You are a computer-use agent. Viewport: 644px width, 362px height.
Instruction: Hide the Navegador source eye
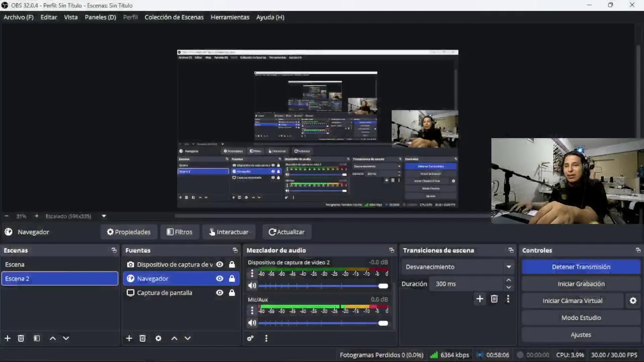coord(219,279)
